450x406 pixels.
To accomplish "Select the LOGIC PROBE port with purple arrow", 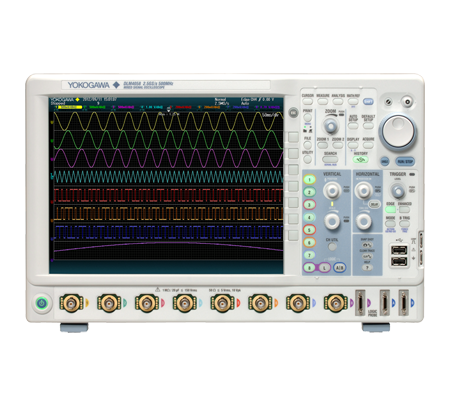I will pyautogui.click(x=360, y=303).
